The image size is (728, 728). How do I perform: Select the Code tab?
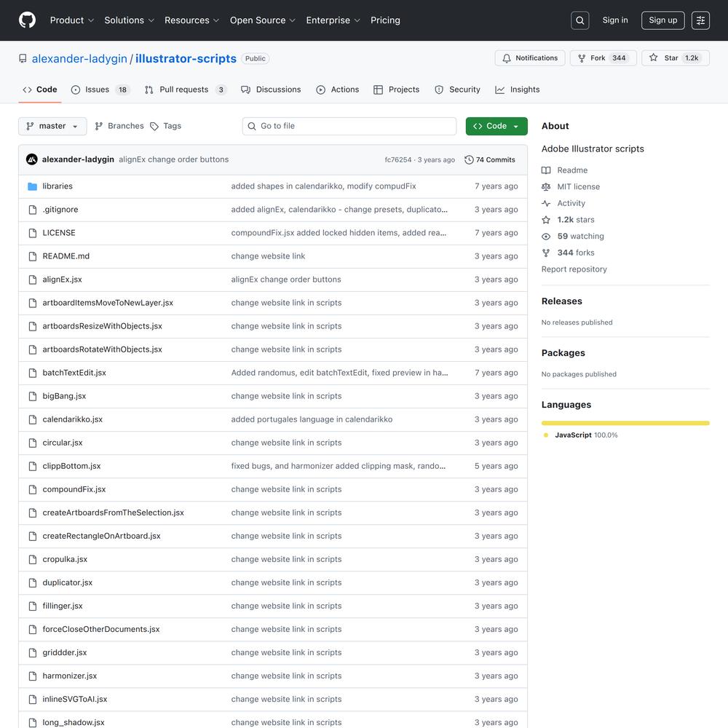point(40,90)
